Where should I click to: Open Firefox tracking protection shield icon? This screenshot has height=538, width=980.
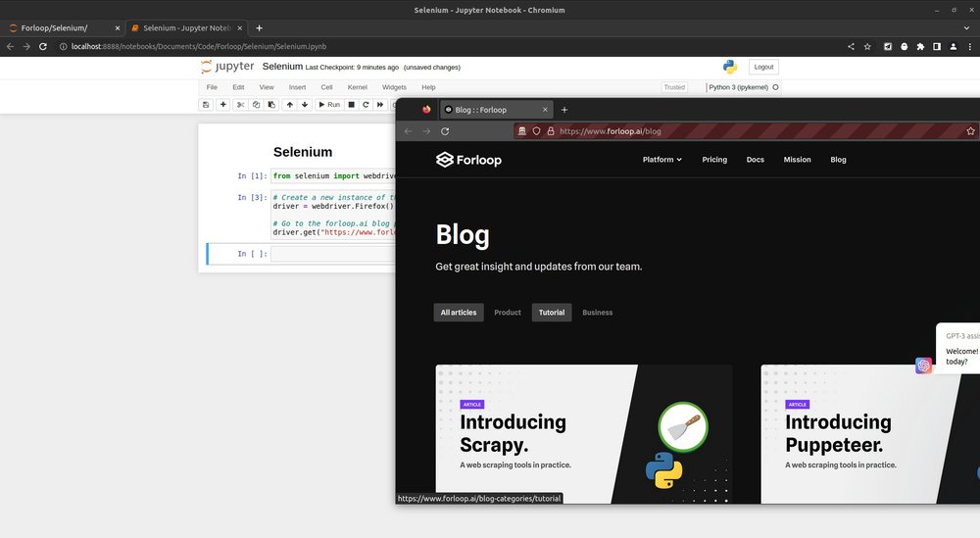click(536, 131)
